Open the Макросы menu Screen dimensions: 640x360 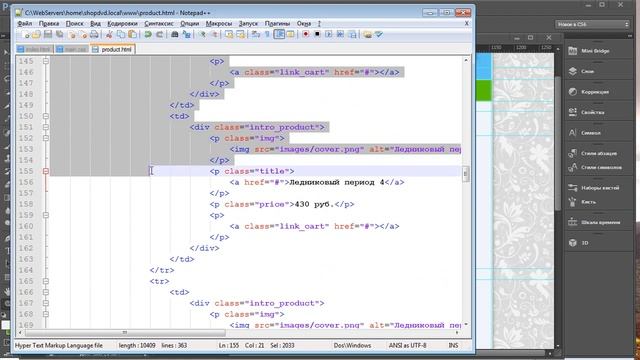219,24
